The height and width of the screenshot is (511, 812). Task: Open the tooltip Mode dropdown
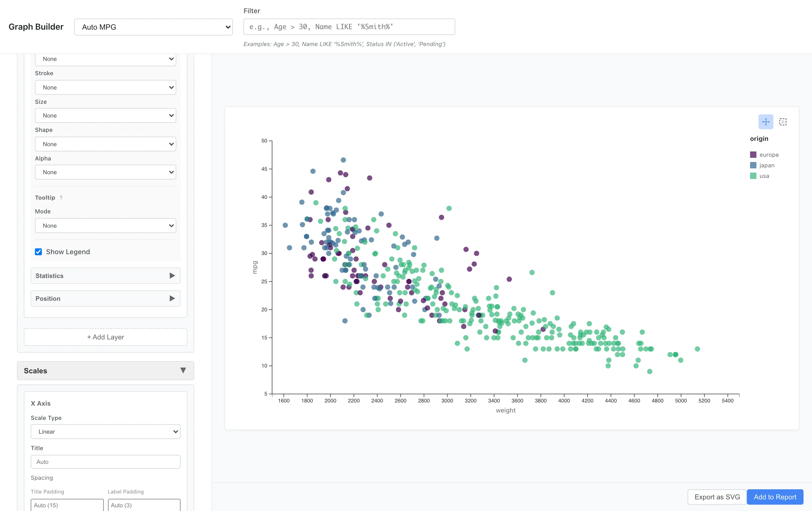pos(106,225)
